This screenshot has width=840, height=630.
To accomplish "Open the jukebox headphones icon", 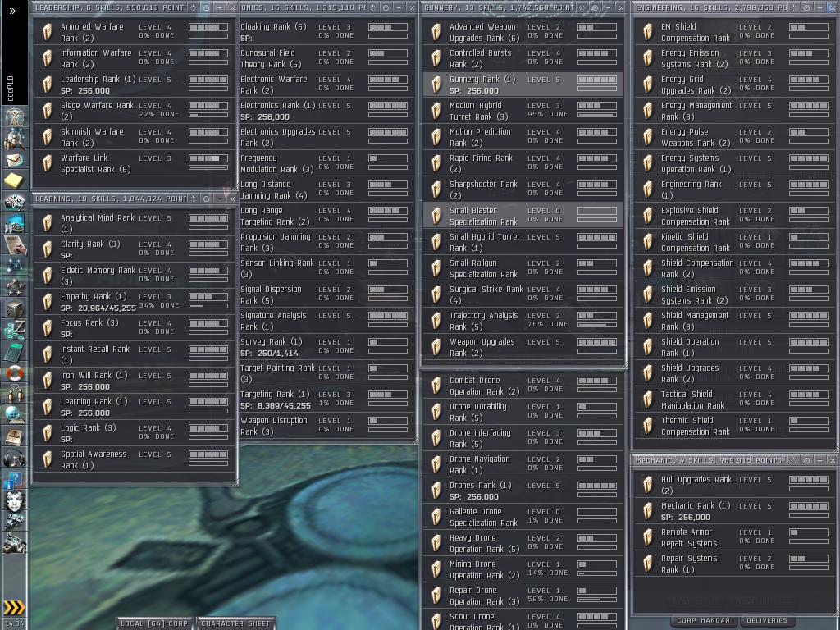I will coord(14,458).
